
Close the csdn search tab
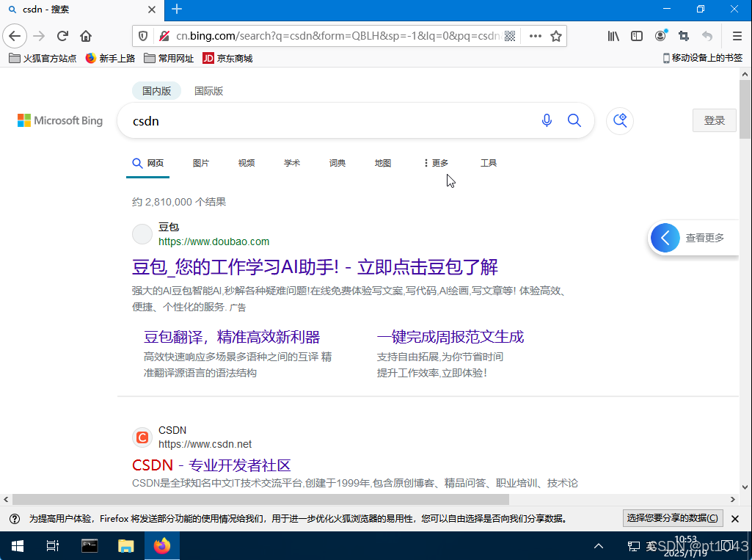[152, 10]
